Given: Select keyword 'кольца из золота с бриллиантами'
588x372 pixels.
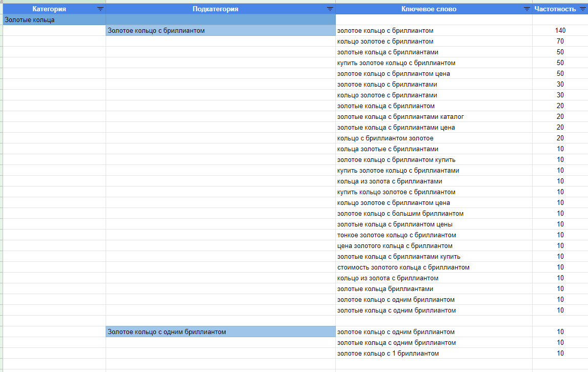Looking at the screenshot, I should click(390, 181).
